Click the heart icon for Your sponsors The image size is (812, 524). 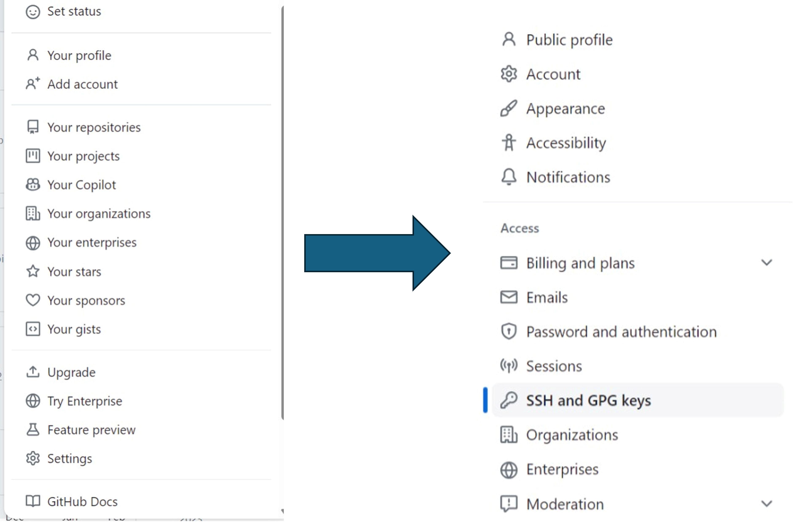[33, 300]
